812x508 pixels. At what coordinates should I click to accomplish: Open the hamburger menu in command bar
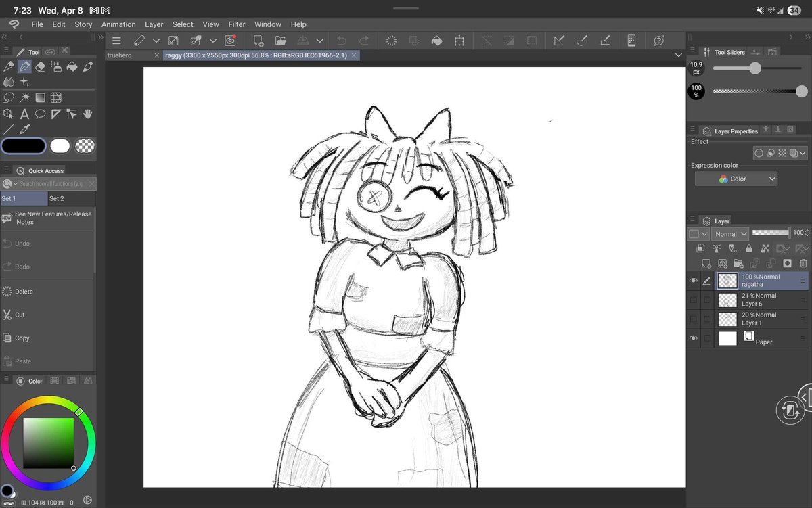pos(116,41)
